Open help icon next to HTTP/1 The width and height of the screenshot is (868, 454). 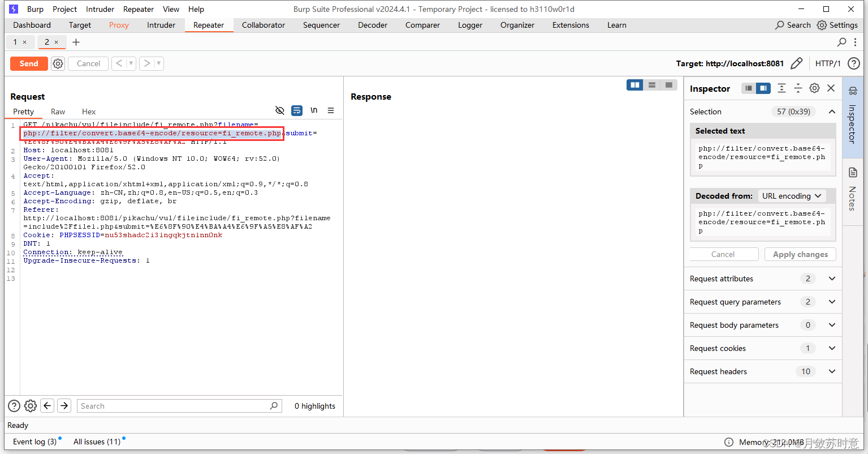tap(854, 63)
